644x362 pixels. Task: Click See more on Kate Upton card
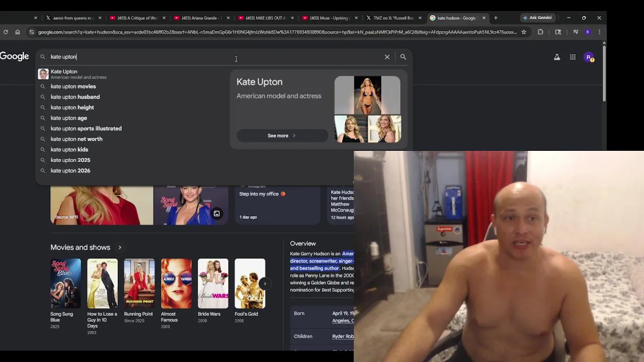click(282, 136)
